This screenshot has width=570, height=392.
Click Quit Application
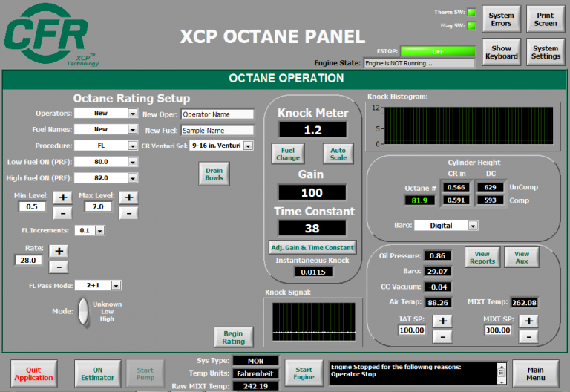(x=33, y=374)
